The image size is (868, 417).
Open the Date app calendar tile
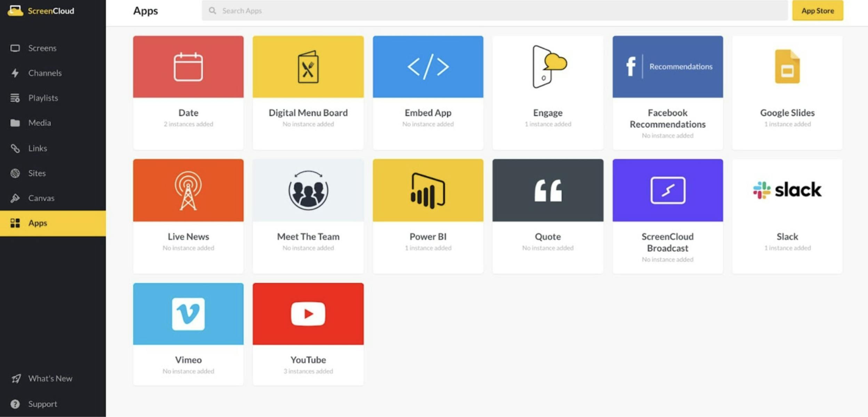click(188, 67)
